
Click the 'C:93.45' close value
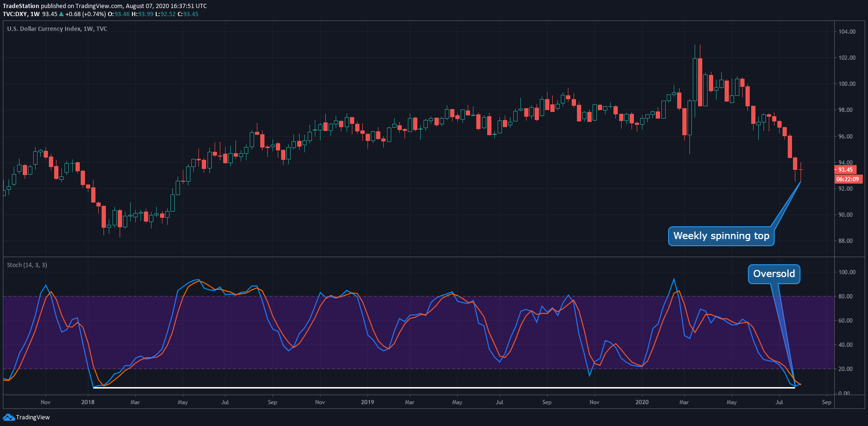tap(188, 14)
